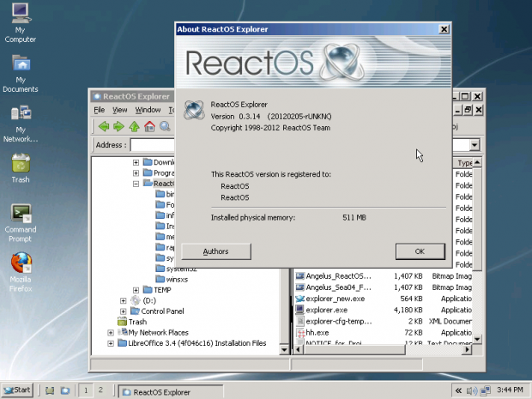The image size is (532, 399).
Task: Open the volume tray icon
Action: click(x=472, y=391)
